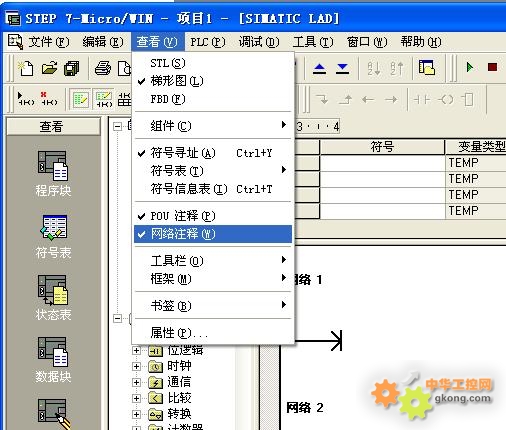The height and width of the screenshot is (430, 506).
Task: Open 程序块 in the navigation bar
Action: point(53,173)
